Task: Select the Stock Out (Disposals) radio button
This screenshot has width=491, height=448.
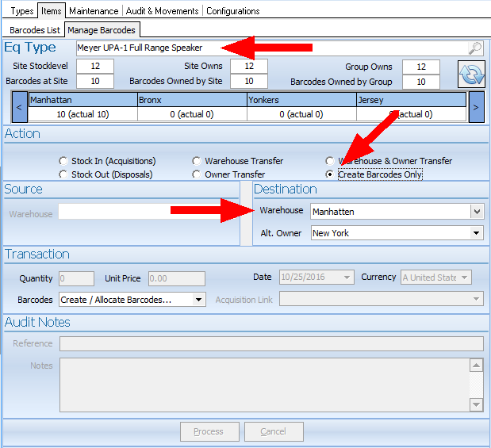Action: [64, 174]
